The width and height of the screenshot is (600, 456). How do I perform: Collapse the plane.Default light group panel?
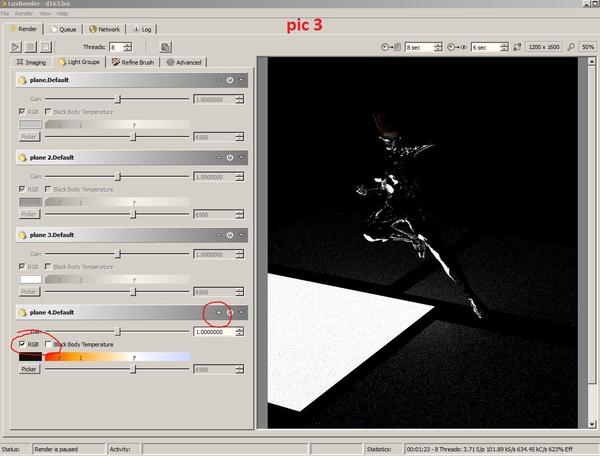(x=241, y=80)
